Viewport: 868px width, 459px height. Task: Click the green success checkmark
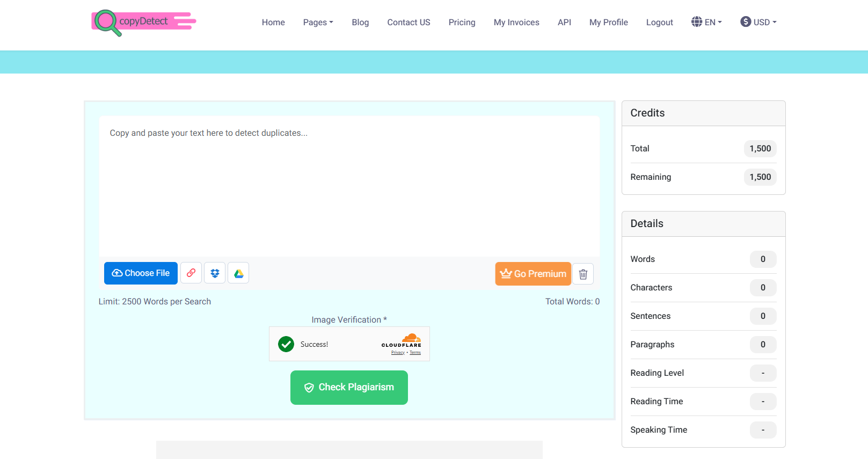286,344
